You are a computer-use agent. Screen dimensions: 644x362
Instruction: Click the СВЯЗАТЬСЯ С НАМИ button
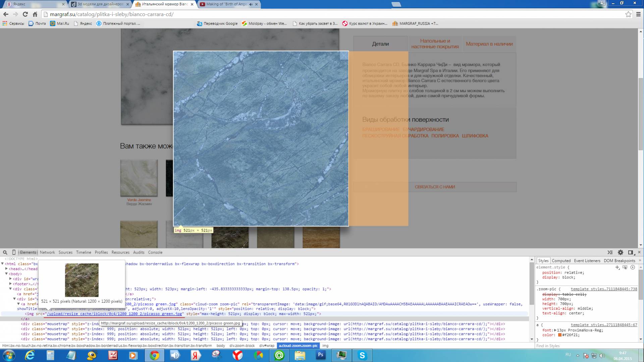point(435,187)
